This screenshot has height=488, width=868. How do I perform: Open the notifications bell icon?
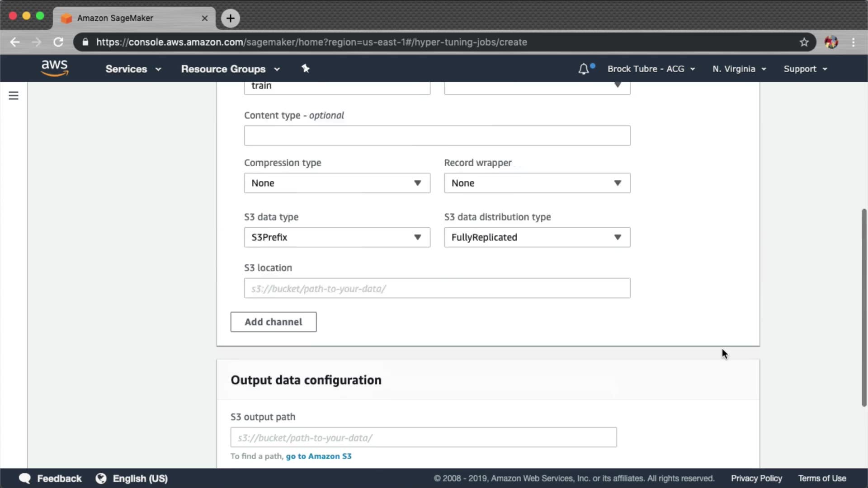coord(584,69)
